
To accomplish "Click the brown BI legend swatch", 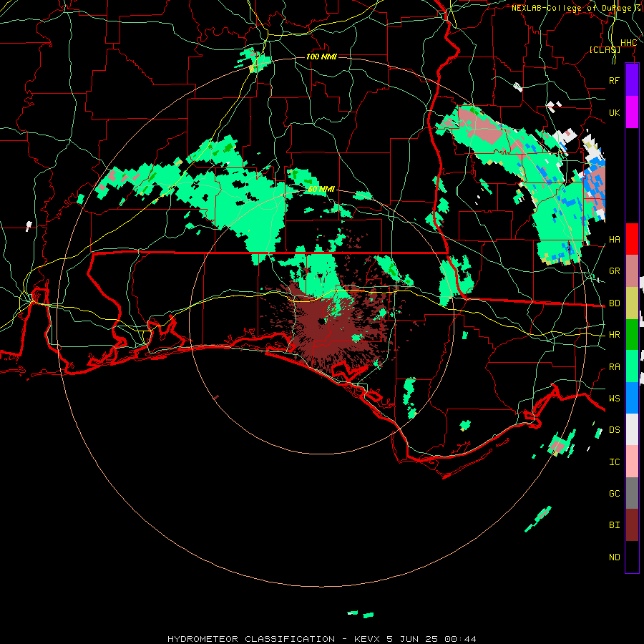I will pyautogui.click(x=632, y=525).
